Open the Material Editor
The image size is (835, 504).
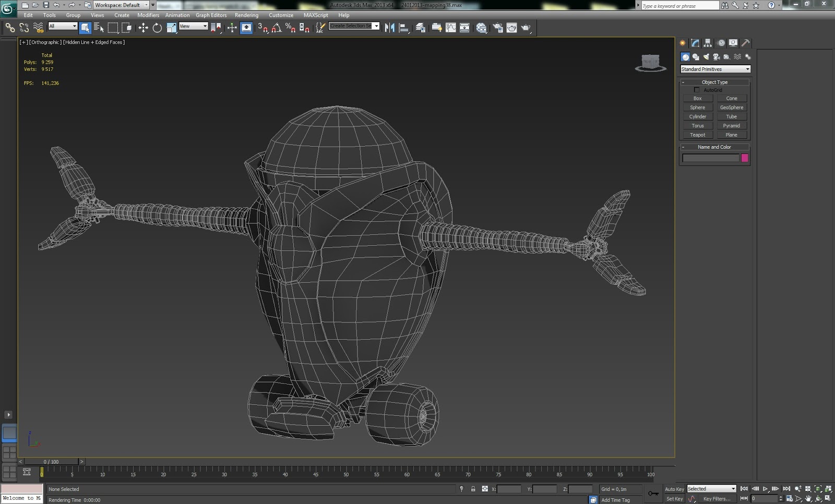coord(481,28)
